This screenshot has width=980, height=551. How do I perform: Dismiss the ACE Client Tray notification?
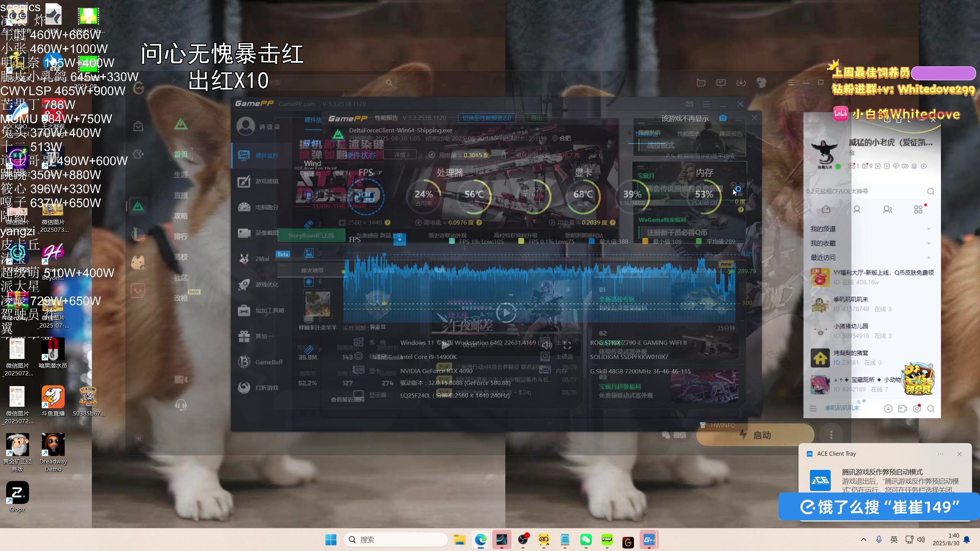[959, 454]
